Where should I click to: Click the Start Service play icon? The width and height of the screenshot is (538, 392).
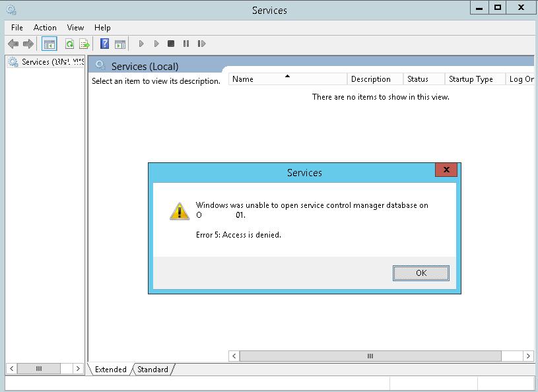click(141, 44)
